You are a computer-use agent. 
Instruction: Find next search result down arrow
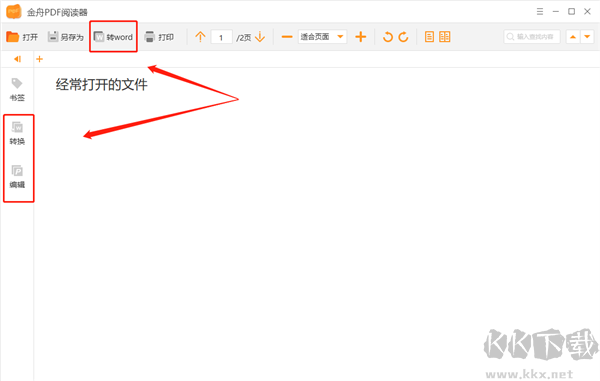[587, 37]
